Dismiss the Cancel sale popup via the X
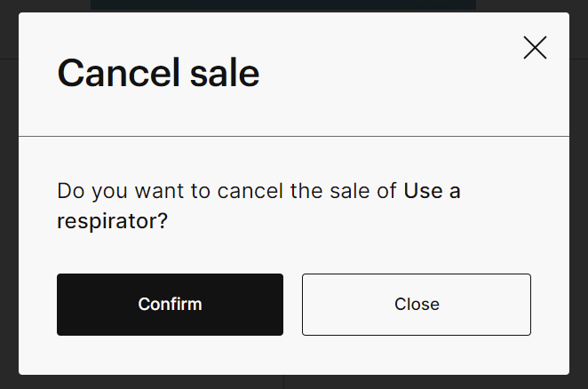This screenshot has height=389, width=588. 535,48
